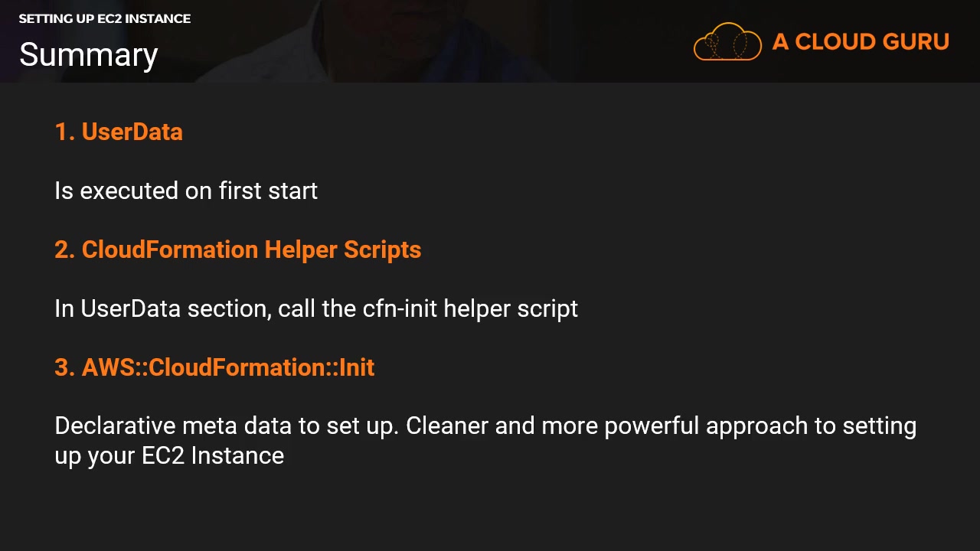
Task: Click the "Is executed on first start" line
Action: pyautogui.click(x=186, y=191)
